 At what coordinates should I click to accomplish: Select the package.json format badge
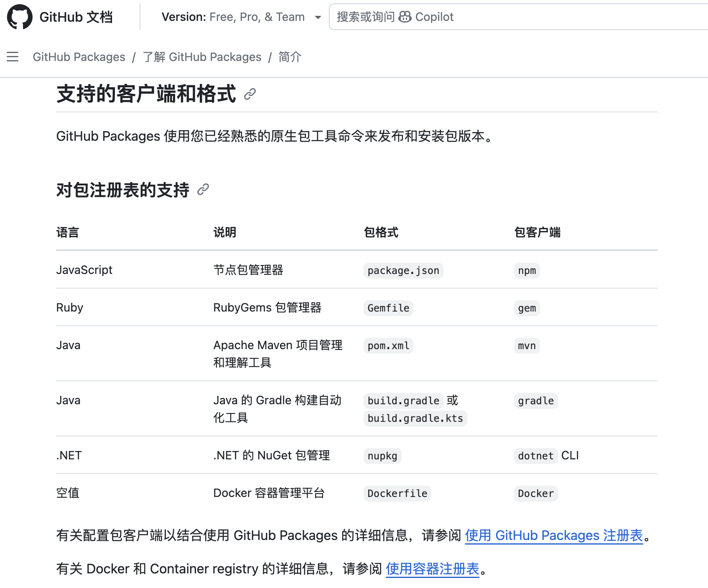402,270
